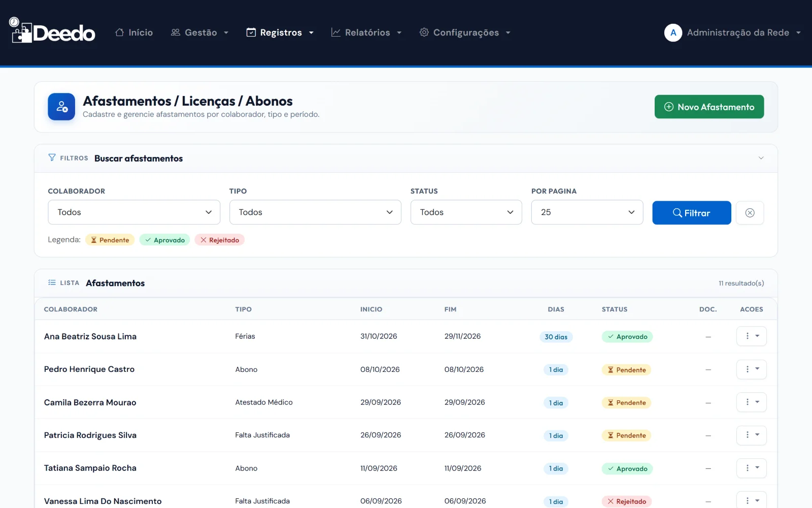The height and width of the screenshot is (508, 812).
Task: Open the Gestão menu
Action: (200, 33)
